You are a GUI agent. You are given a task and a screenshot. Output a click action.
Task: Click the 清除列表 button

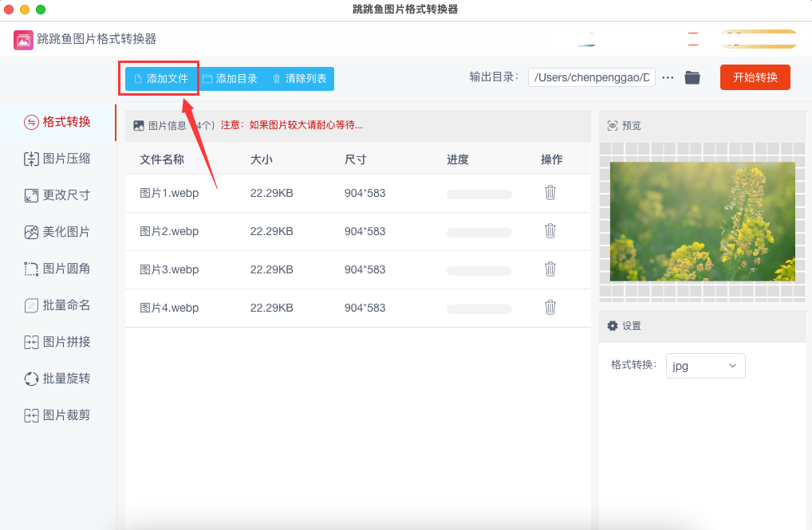tap(299, 79)
